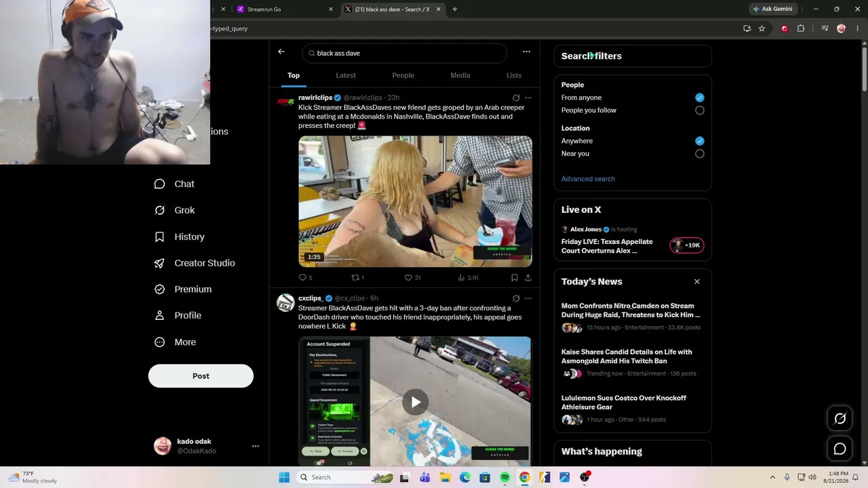The height and width of the screenshot is (488, 868).
Task: Open a new browser tab
Action: coord(454,9)
